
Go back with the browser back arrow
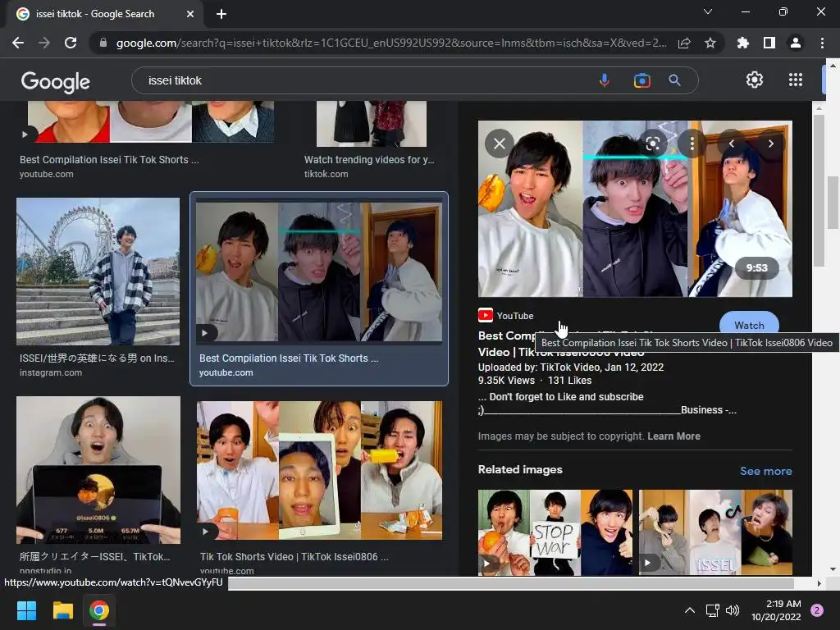(18, 43)
